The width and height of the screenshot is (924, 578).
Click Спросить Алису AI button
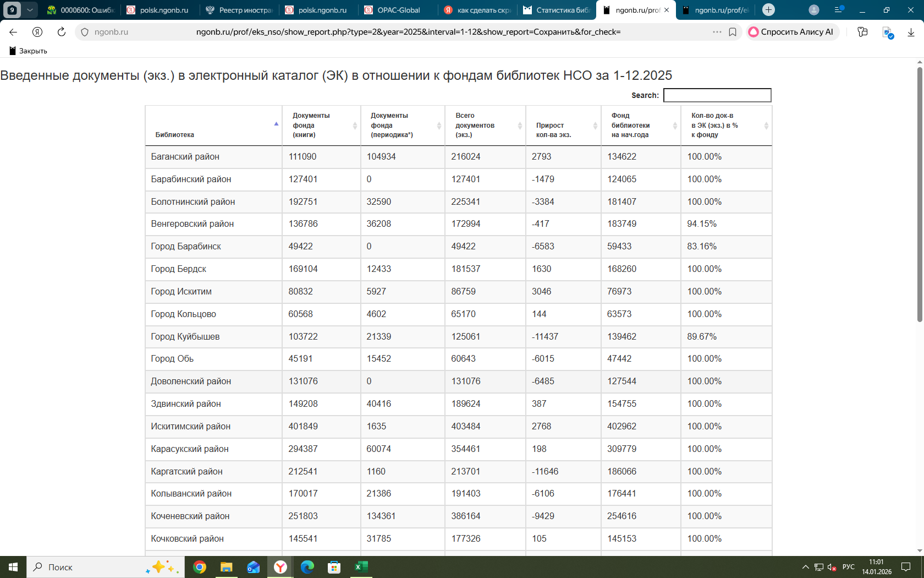pyautogui.click(x=791, y=32)
